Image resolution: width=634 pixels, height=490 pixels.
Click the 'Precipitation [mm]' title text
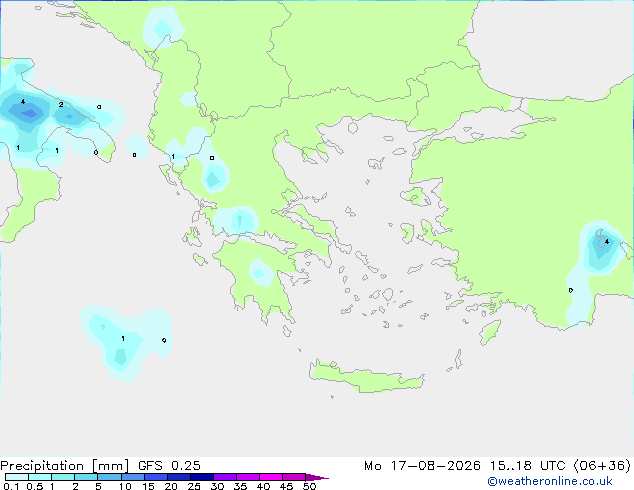click(x=65, y=466)
